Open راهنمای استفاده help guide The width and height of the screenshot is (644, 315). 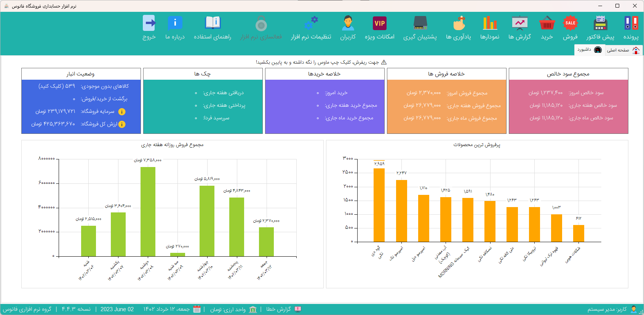tap(213, 23)
